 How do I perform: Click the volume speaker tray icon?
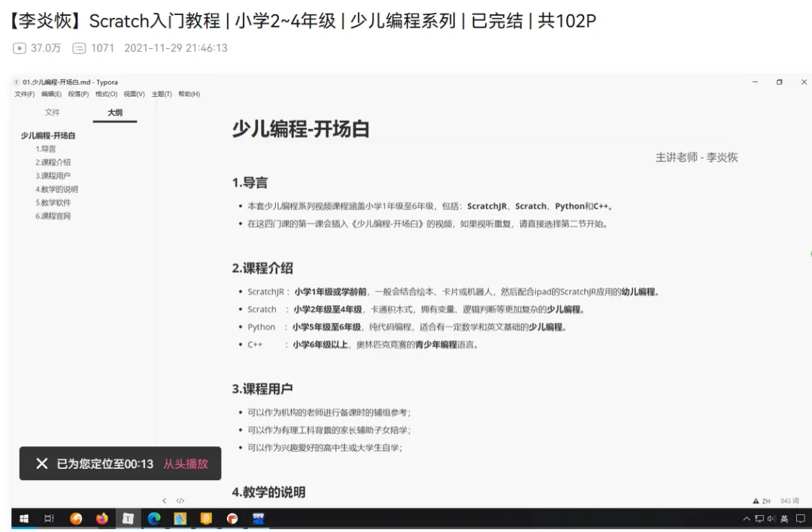(x=771, y=518)
